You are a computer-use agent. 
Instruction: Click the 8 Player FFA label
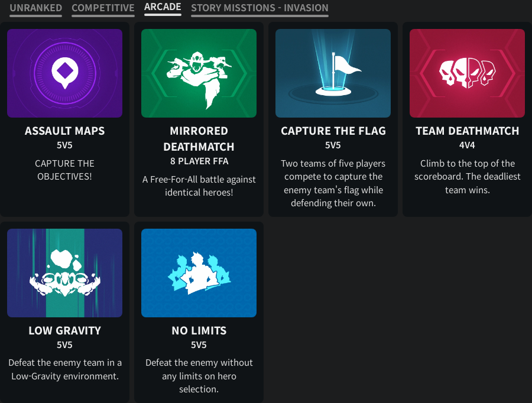click(199, 161)
